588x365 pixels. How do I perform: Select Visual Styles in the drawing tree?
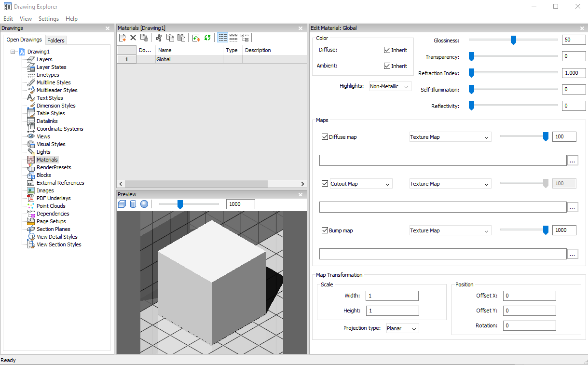point(51,144)
